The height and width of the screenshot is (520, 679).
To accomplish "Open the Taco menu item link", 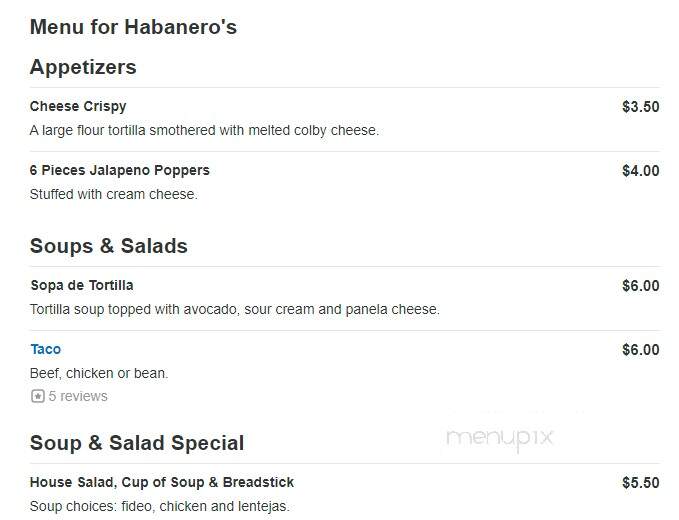I will (46, 349).
